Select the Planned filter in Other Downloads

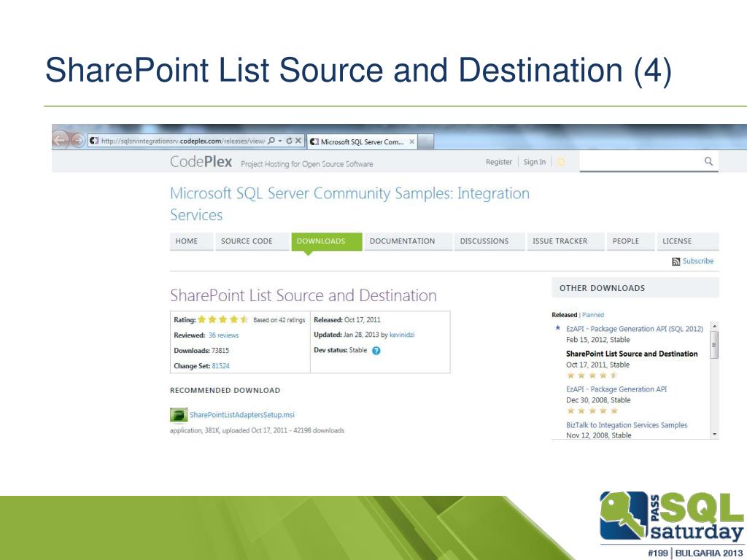[x=593, y=315]
